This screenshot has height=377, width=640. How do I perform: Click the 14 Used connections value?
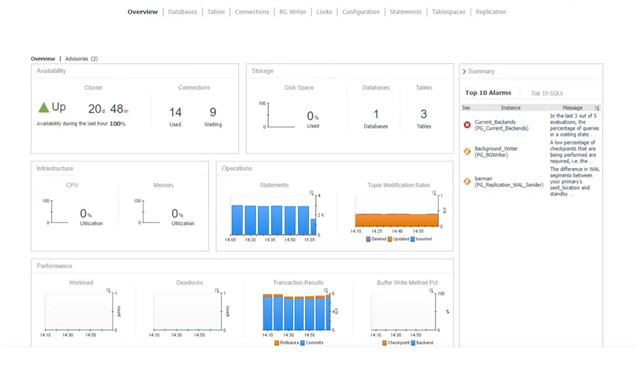tap(176, 112)
